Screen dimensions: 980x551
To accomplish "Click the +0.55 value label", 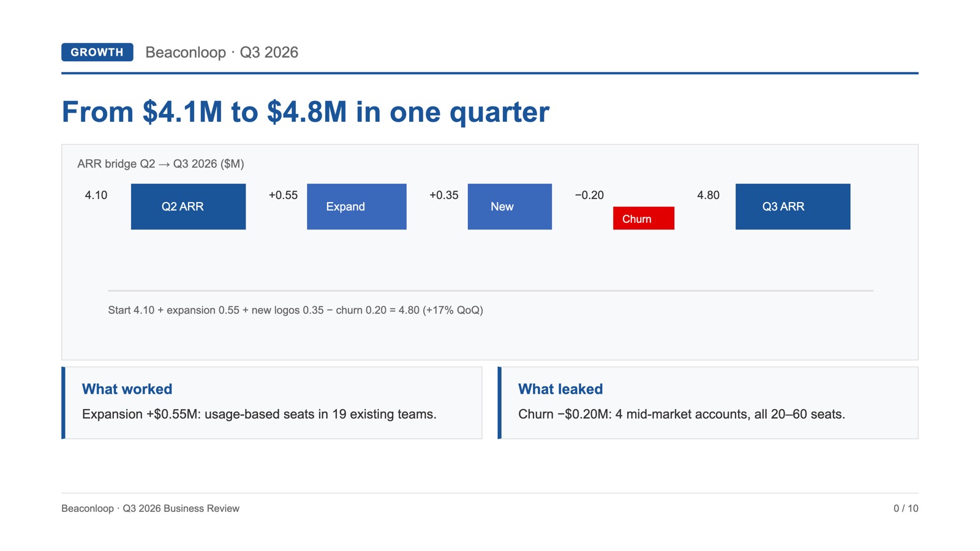I will (x=283, y=195).
